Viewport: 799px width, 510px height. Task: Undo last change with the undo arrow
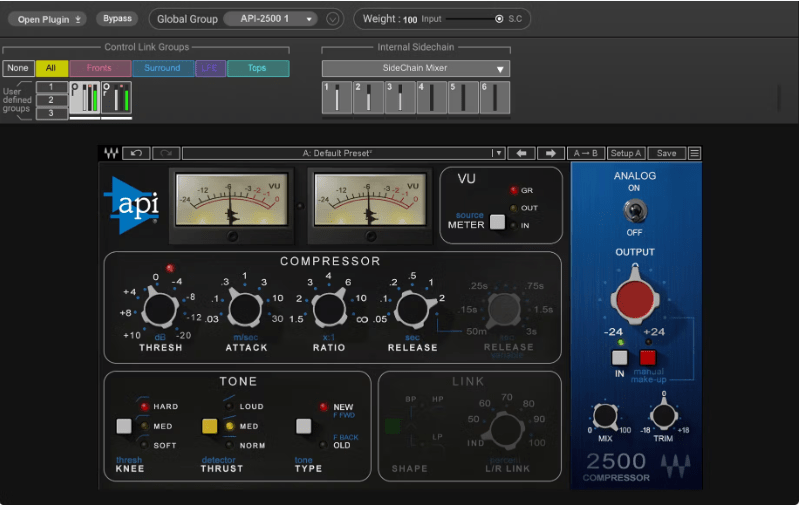pos(136,153)
